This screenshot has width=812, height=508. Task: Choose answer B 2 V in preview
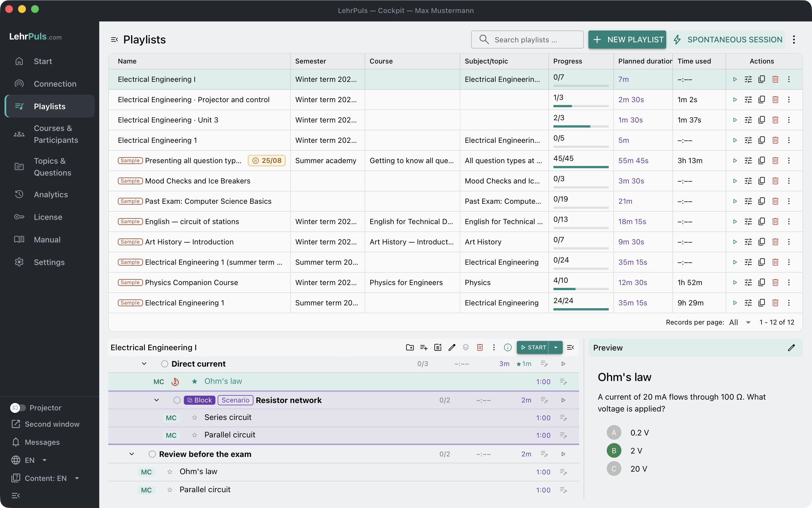point(614,450)
